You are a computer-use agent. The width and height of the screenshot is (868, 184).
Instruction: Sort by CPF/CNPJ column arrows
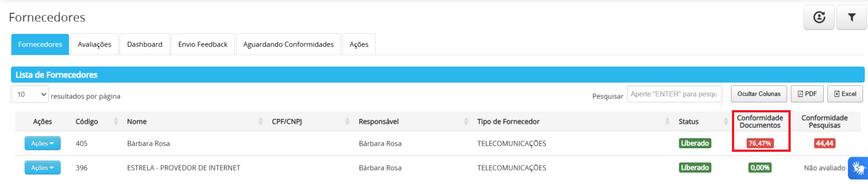pyautogui.click(x=347, y=121)
